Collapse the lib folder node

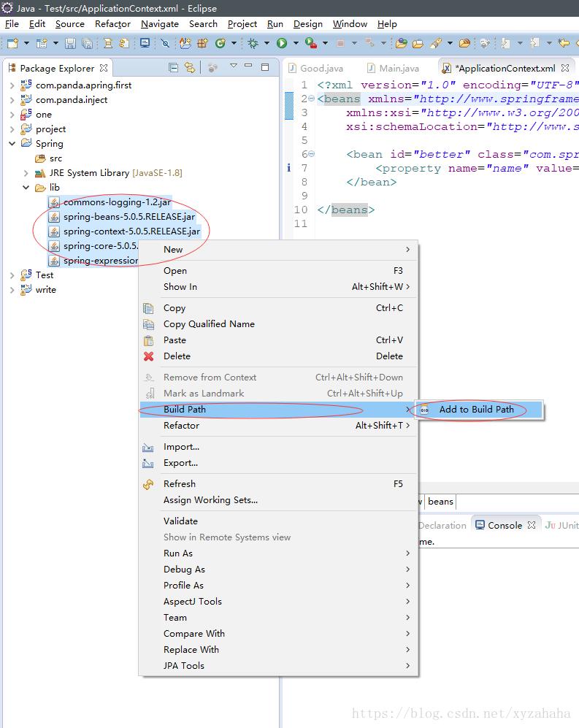(26, 188)
